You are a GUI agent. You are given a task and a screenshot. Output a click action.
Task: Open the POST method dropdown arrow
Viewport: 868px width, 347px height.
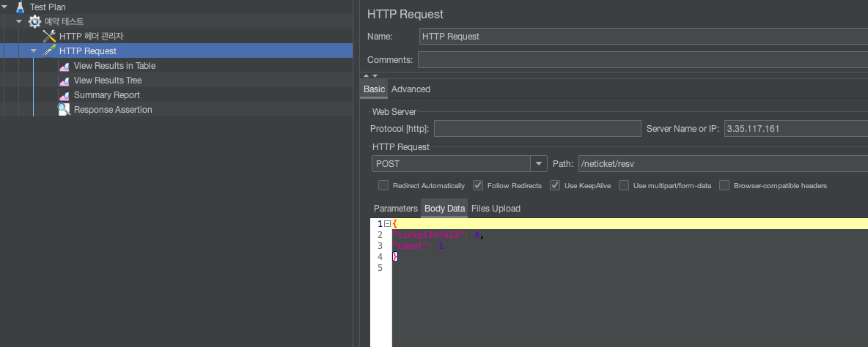pos(539,164)
